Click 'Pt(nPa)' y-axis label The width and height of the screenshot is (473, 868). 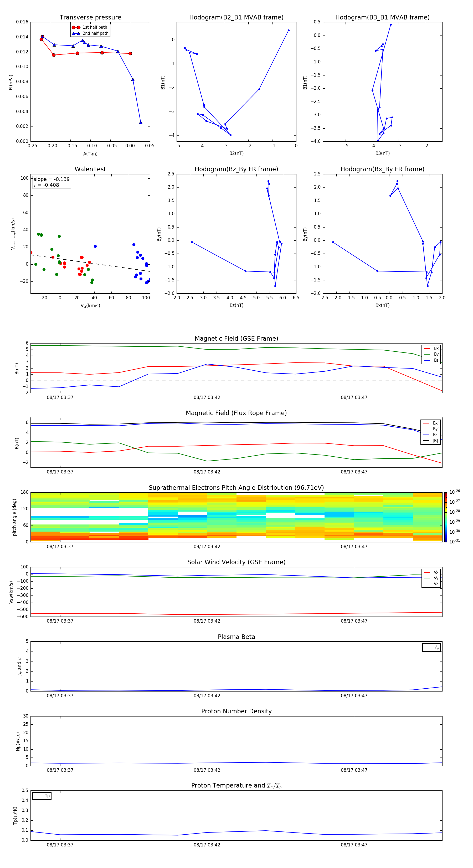[x=11, y=82]
